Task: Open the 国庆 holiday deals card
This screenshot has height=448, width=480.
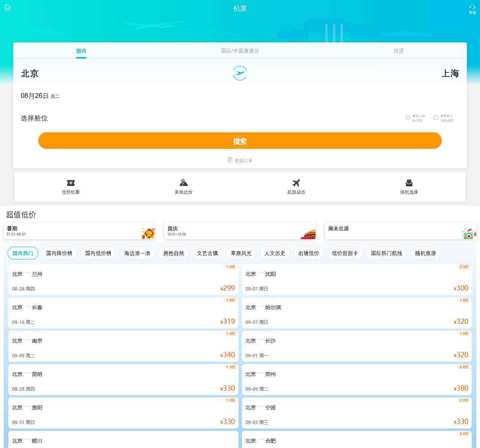Action: tap(240, 231)
